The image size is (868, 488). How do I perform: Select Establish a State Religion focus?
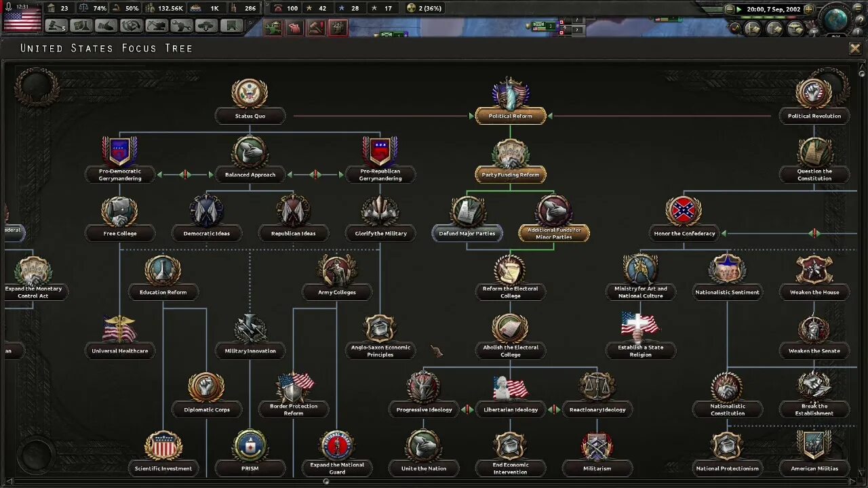pyautogui.click(x=641, y=350)
